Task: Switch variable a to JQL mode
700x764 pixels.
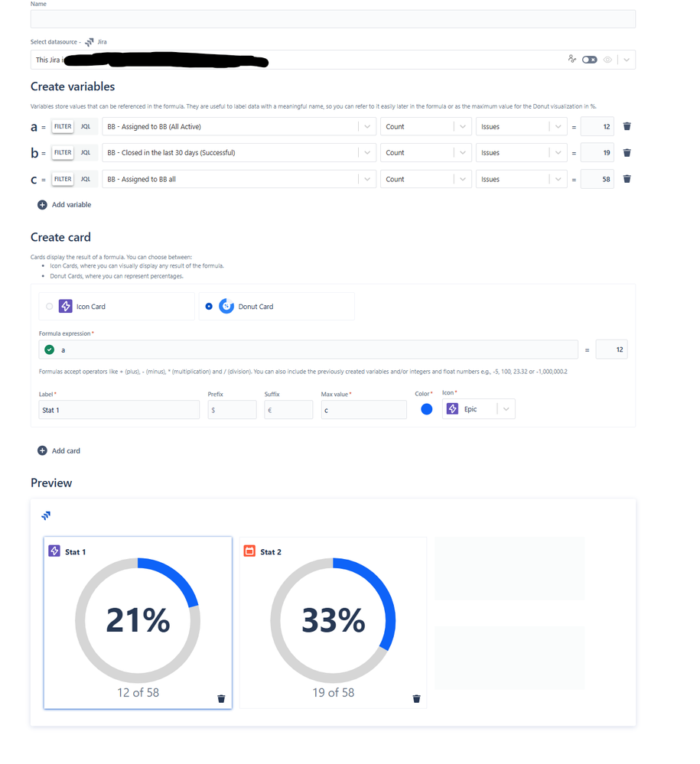Action: 86,127
